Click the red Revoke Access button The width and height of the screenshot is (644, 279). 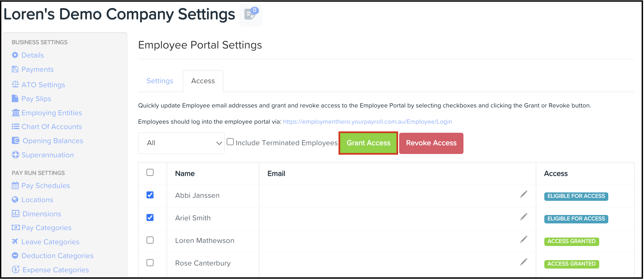[431, 143]
